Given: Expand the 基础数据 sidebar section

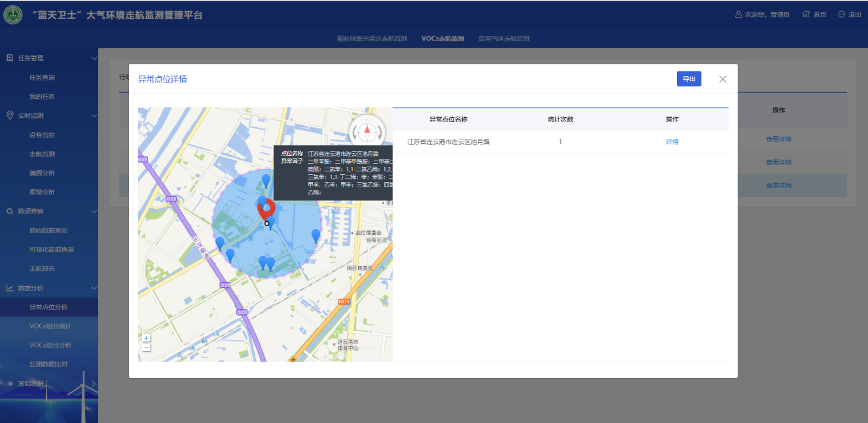Looking at the screenshot, I should [x=94, y=383].
